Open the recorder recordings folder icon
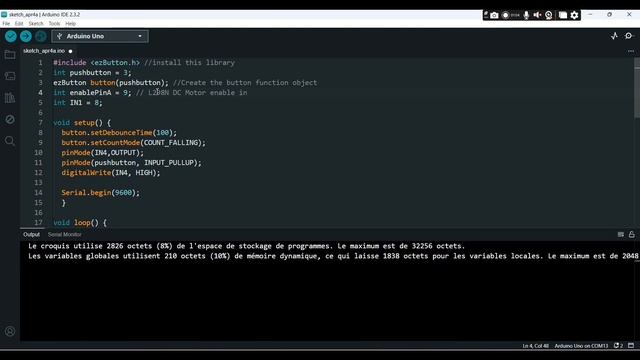The height and width of the screenshot is (360, 640). pos(563,15)
